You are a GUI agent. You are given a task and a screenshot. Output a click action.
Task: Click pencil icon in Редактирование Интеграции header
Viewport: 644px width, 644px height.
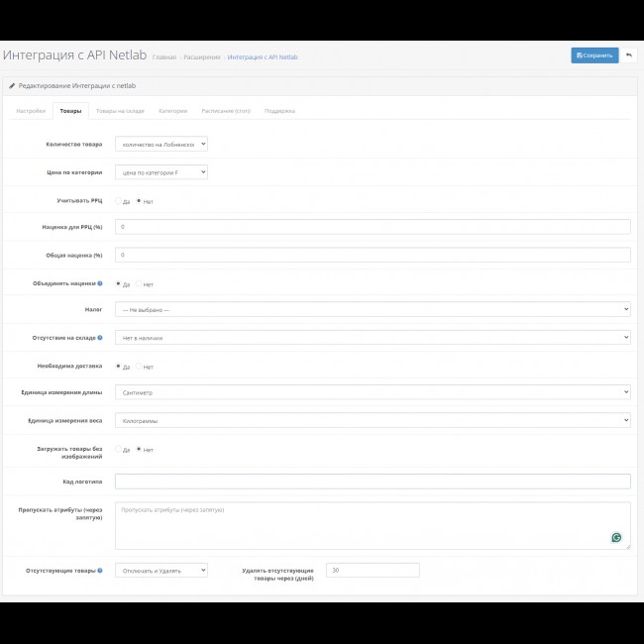coord(12,86)
